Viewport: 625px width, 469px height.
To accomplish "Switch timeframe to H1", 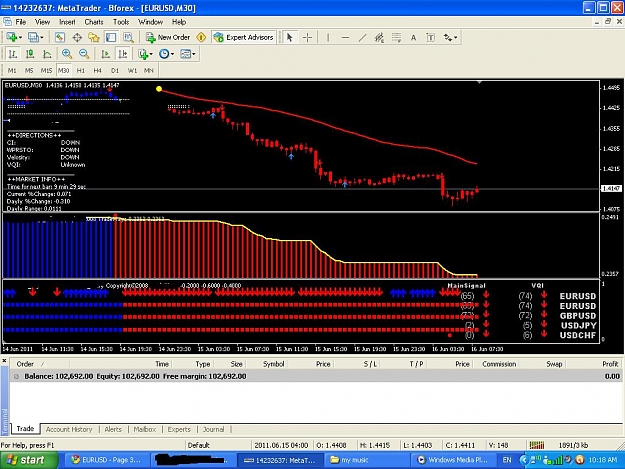I will pyautogui.click(x=81, y=71).
